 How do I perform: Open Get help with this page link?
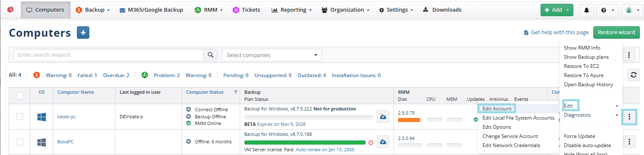pos(556,32)
